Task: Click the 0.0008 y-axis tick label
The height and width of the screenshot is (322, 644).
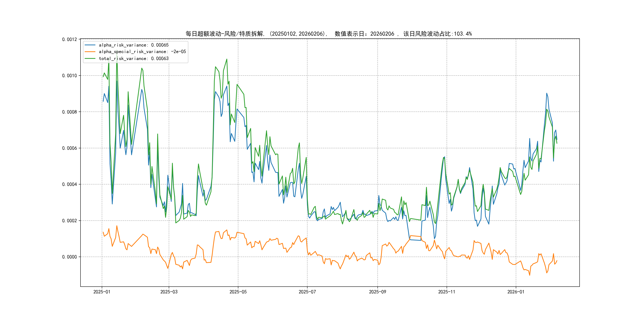Action: click(x=70, y=112)
